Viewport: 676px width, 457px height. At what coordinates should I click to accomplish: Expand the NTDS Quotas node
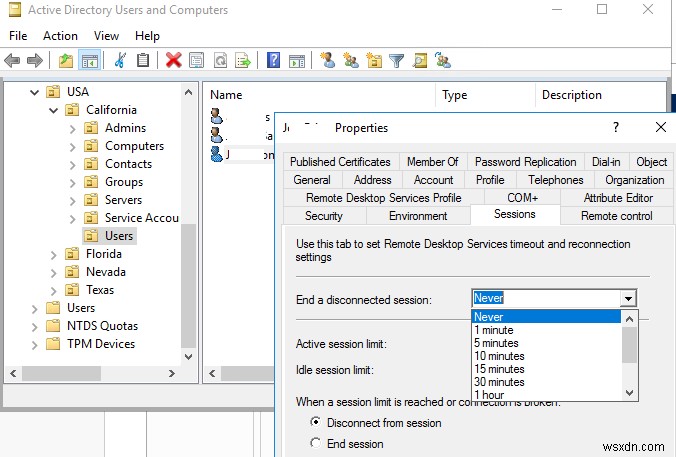click(34, 327)
